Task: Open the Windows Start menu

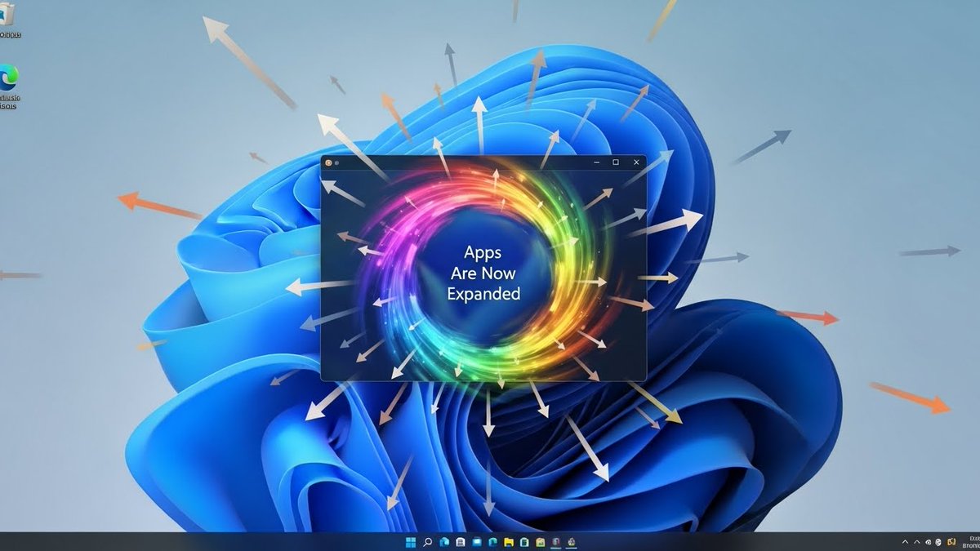Action: click(411, 542)
